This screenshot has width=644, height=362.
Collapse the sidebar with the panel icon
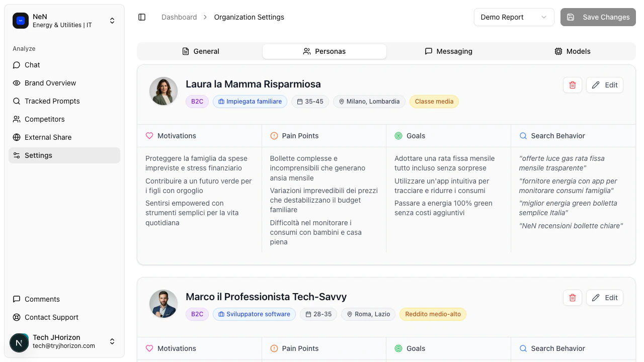pyautogui.click(x=142, y=17)
